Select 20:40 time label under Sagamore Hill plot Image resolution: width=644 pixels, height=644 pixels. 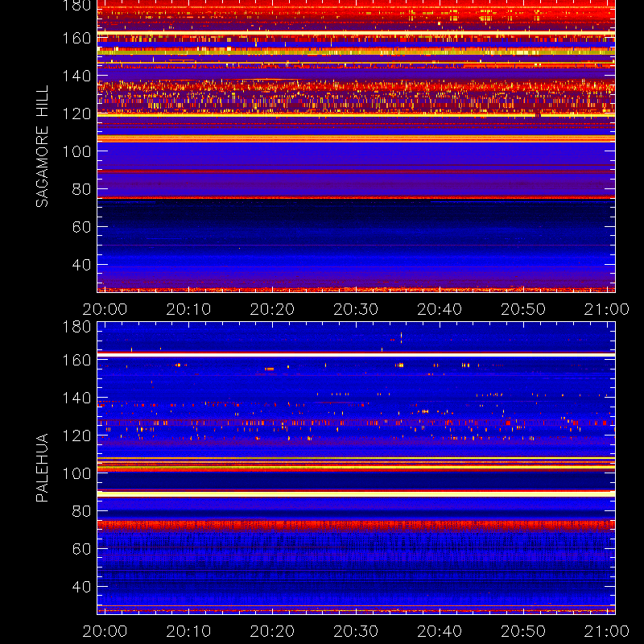[440, 309]
